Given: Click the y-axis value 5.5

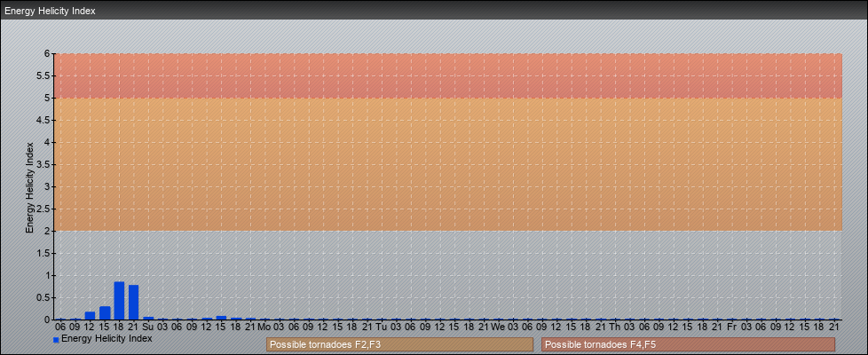Looking at the screenshot, I should (x=43, y=75).
